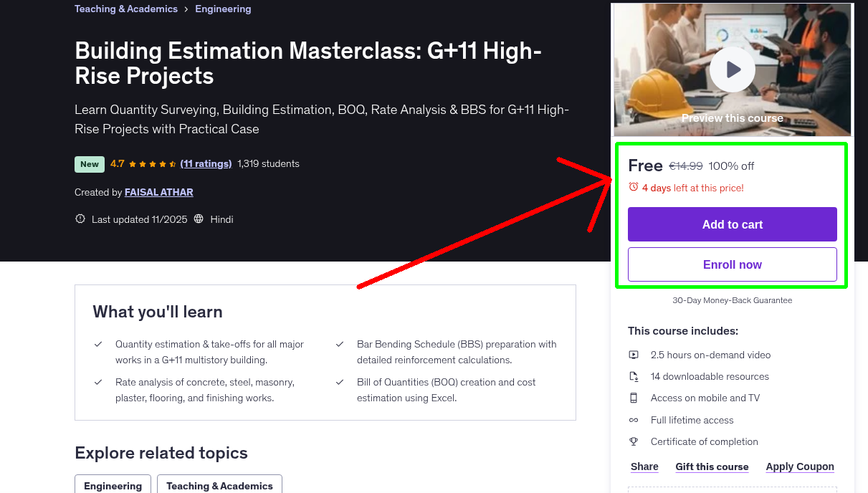Click Gift this course
868x493 pixels.
click(712, 466)
